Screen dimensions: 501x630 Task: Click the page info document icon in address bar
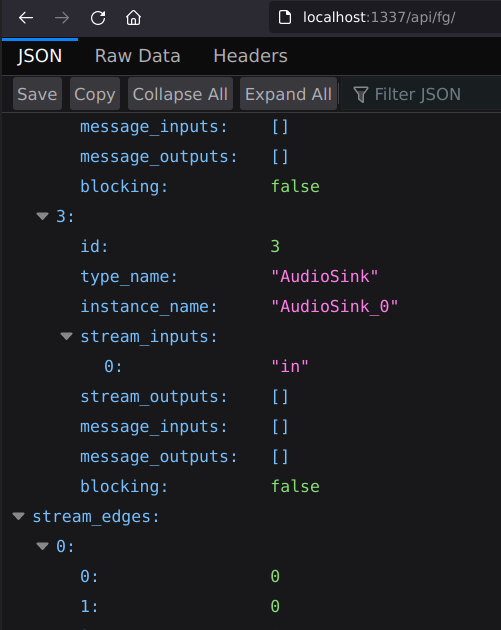click(285, 17)
